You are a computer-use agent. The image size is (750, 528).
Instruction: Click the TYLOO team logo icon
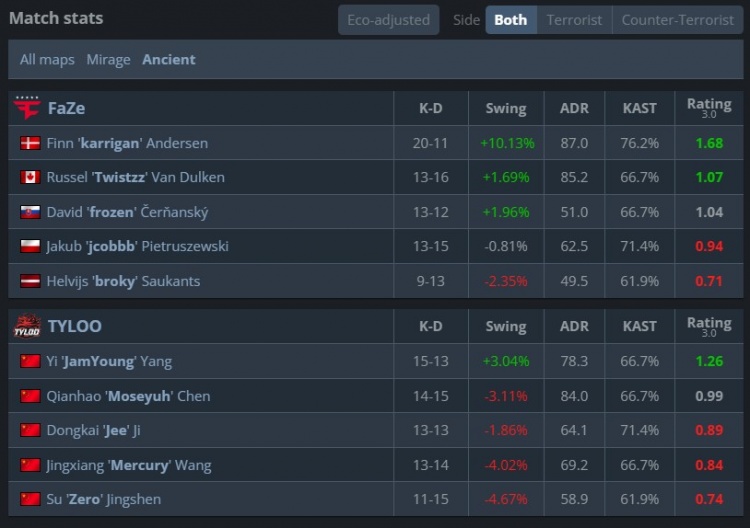pyautogui.click(x=26, y=326)
